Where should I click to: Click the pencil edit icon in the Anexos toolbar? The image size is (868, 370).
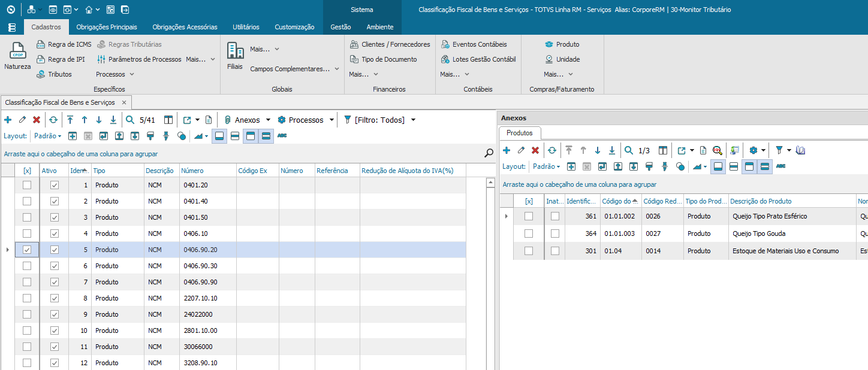pos(521,150)
